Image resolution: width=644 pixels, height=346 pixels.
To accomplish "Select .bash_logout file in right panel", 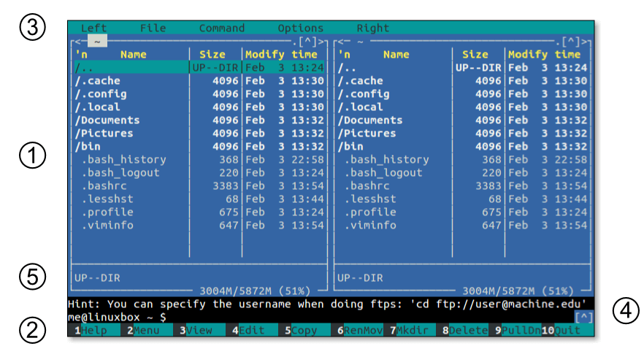I will [462, 172].
